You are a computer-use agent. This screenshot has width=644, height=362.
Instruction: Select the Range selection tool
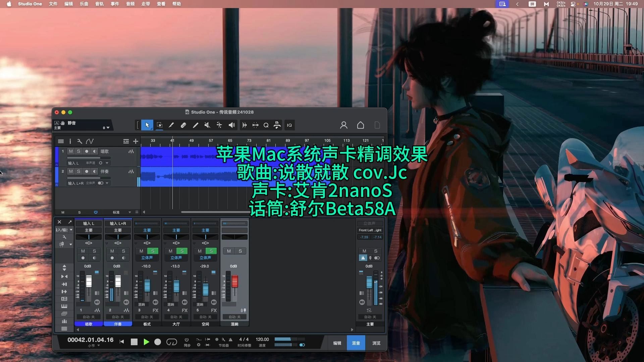pyautogui.click(x=160, y=125)
